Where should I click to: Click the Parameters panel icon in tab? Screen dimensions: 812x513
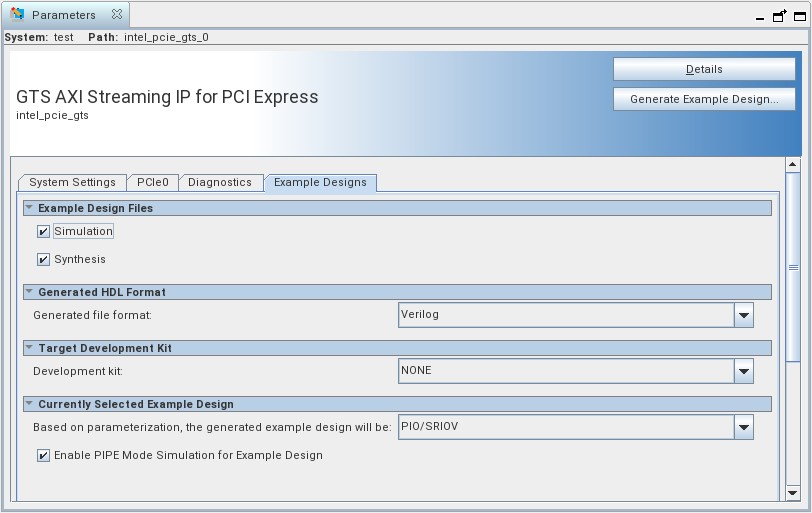pos(17,14)
